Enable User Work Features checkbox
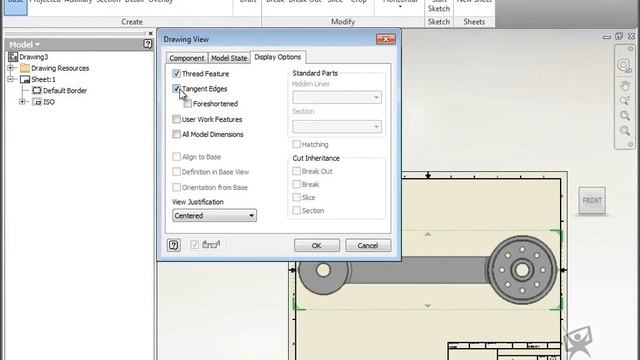 (176, 119)
